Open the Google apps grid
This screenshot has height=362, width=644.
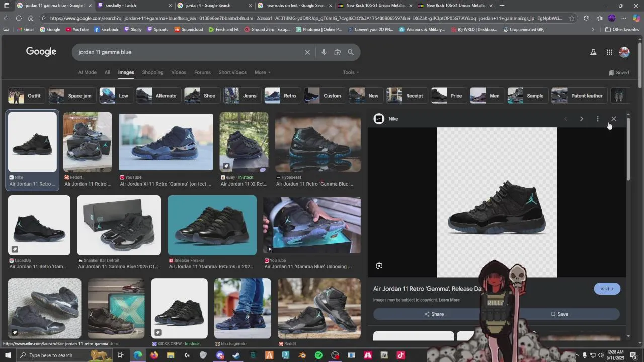(609, 52)
